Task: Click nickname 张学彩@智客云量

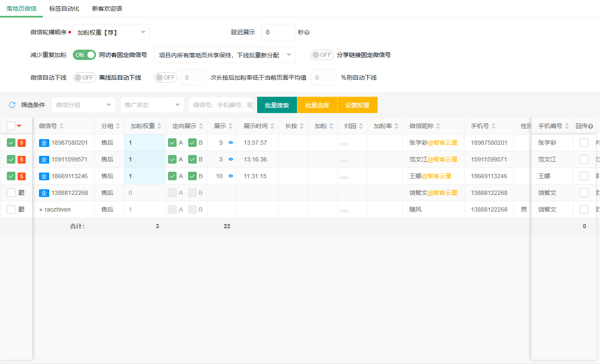Action: [x=433, y=143]
